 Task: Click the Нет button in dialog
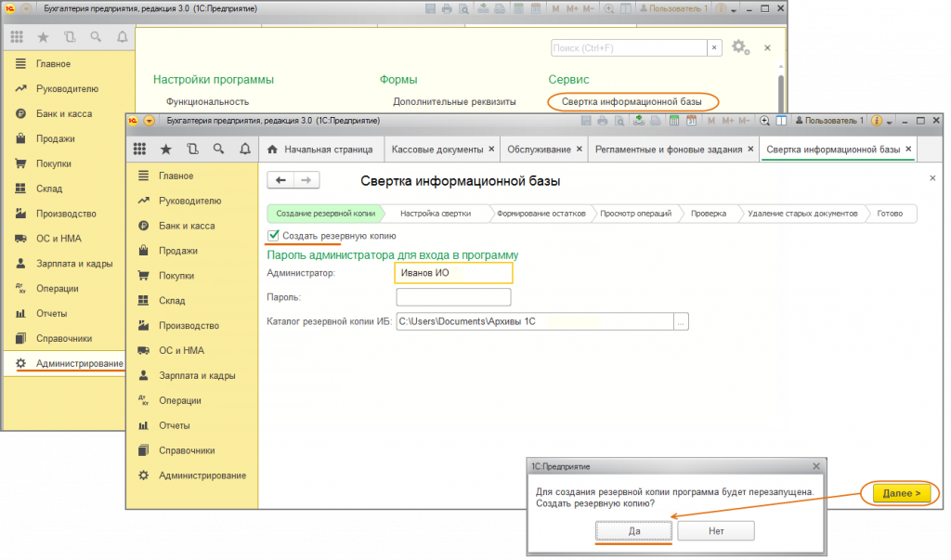click(x=715, y=531)
